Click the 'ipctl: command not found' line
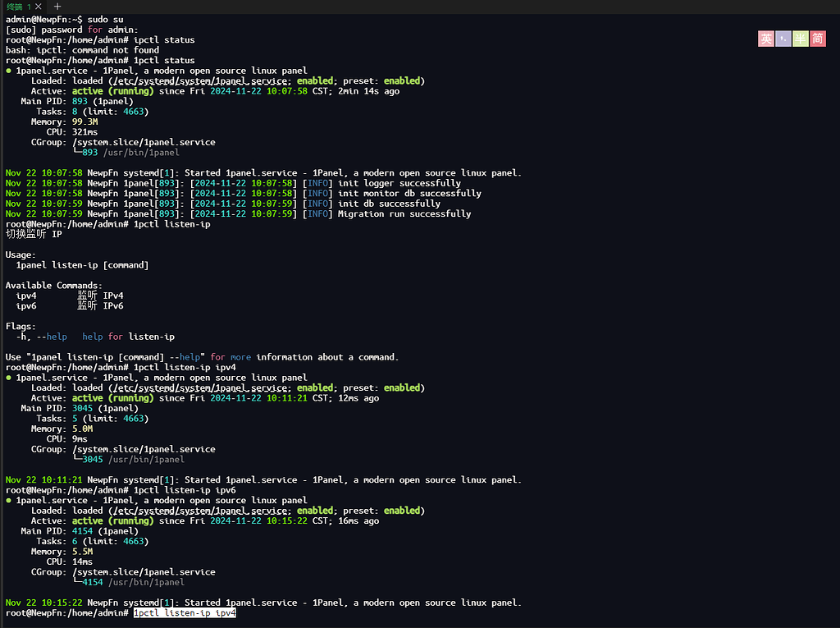 82,50
